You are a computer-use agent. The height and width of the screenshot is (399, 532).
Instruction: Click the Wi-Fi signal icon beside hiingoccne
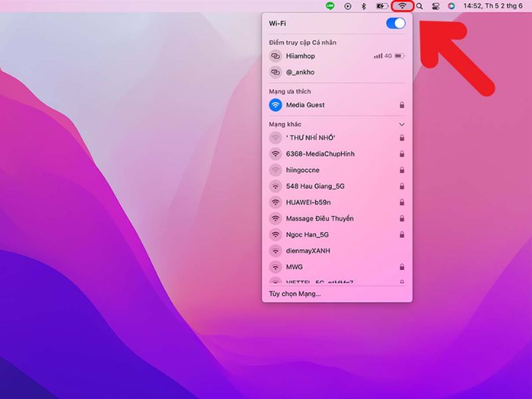click(x=275, y=170)
